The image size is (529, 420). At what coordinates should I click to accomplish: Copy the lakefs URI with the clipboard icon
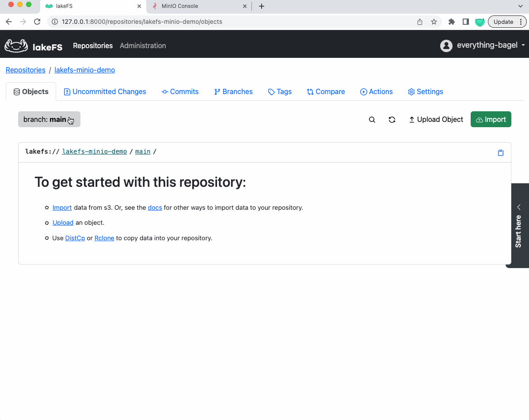(500, 153)
